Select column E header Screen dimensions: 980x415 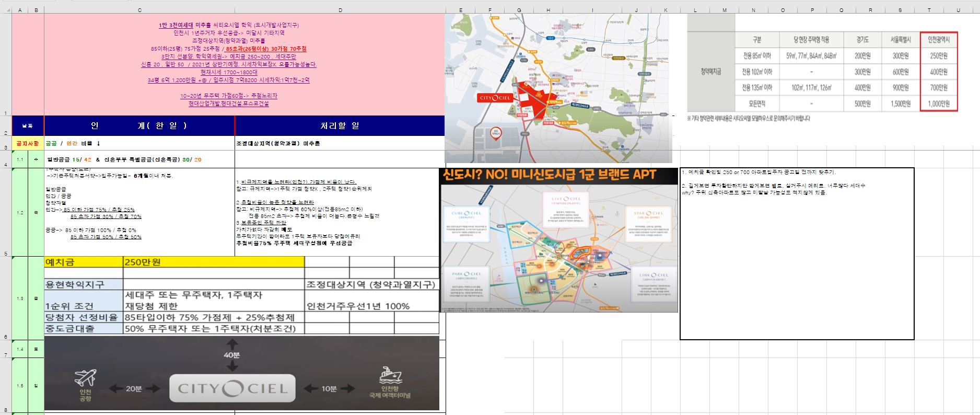pyautogui.click(x=460, y=10)
